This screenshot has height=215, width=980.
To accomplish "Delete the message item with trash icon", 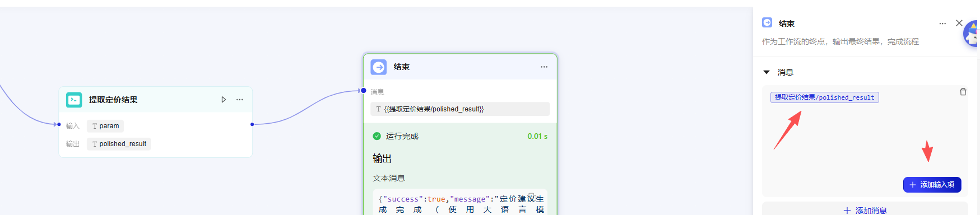I will pos(963,92).
